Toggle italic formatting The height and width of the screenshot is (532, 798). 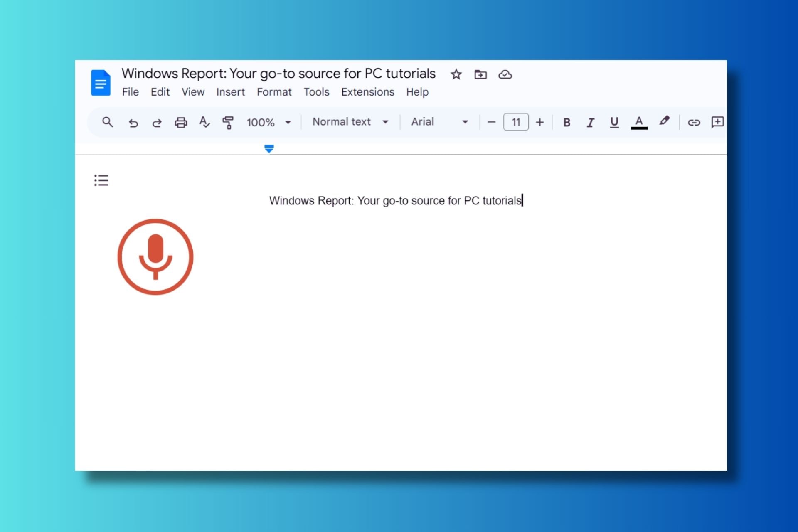(590, 122)
